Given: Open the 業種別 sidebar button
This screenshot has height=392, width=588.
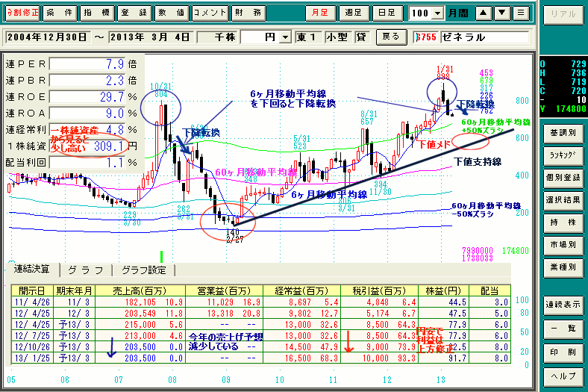Looking at the screenshot, I should (563, 267).
